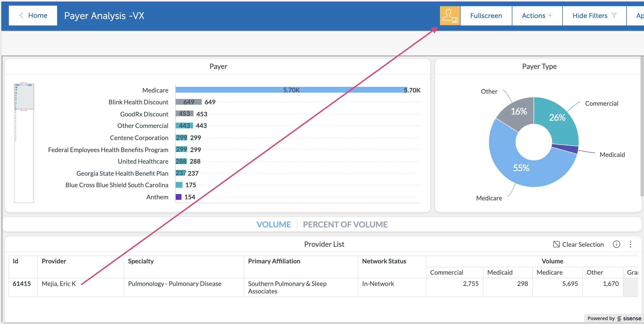Select provider Mejia, Eric K
The image size is (644, 324).
tap(59, 284)
